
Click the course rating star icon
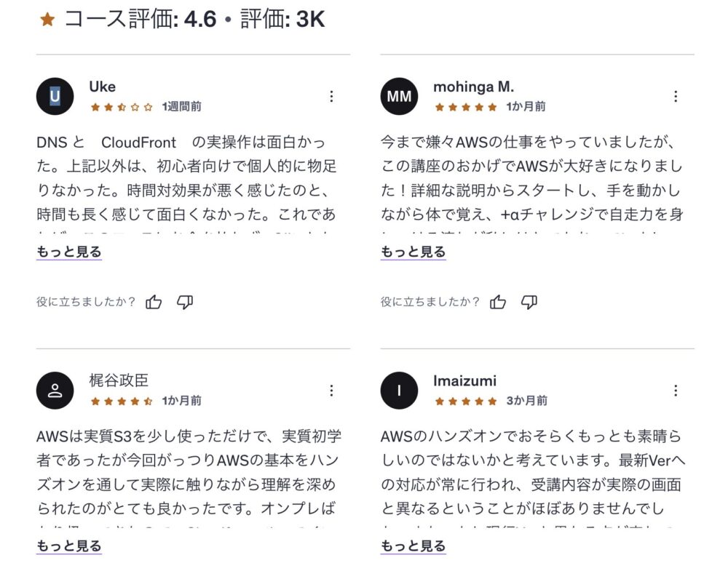(x=47, y=20)
